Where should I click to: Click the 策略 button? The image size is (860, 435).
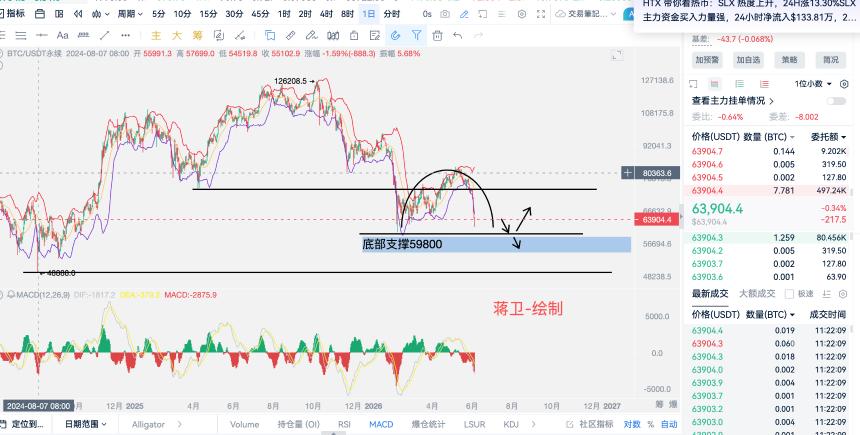[789, 60]
